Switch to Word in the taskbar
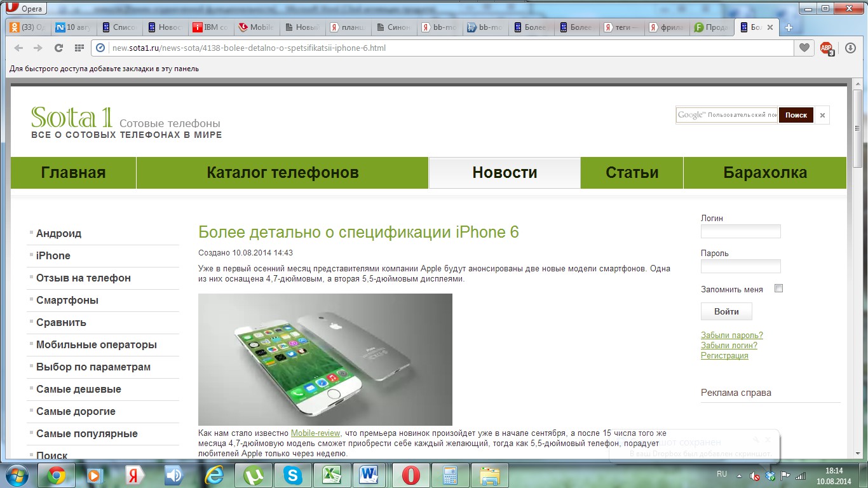Viewport: 868px width, 488px height. 370,475
